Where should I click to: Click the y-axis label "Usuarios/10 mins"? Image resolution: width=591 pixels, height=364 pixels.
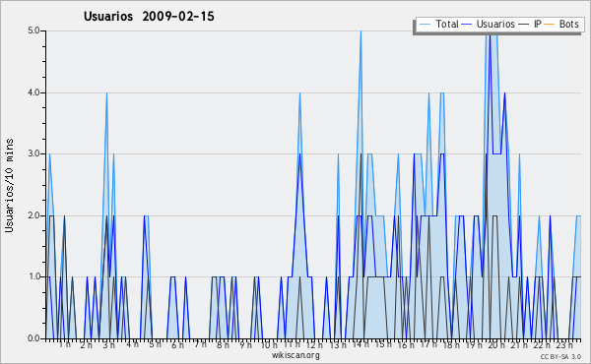click(x=9, y=185)
